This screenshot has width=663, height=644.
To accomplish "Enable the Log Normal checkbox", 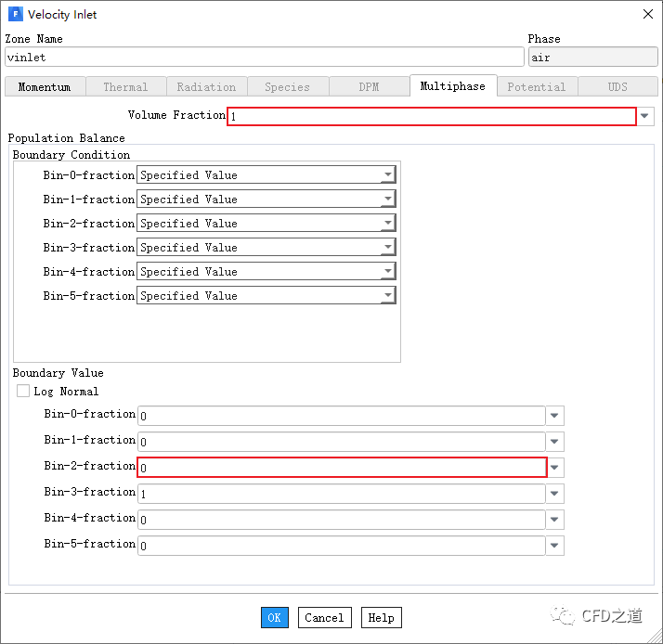I will [x=23, y=392].
